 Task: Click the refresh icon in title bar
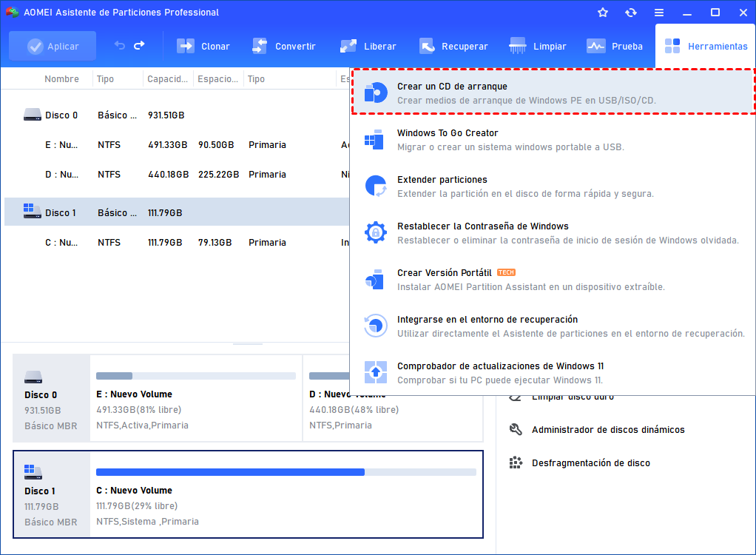click(x=631, y=13)
